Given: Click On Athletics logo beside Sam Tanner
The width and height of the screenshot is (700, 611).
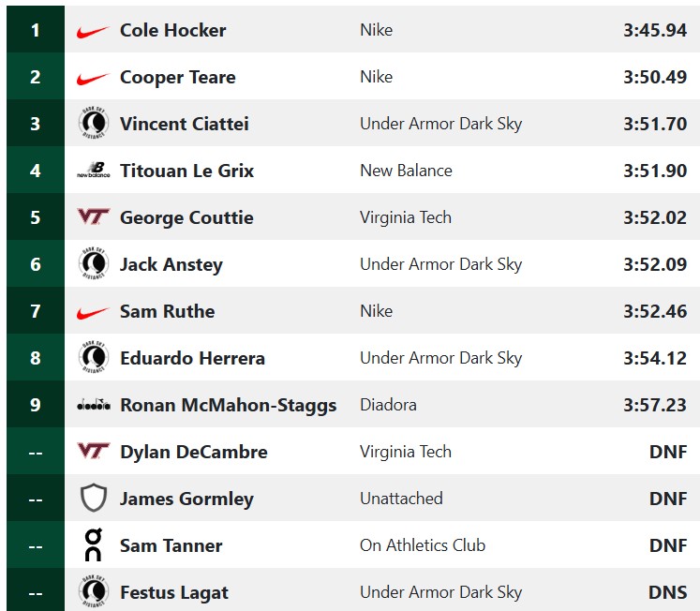Looking at the screenshot, I should click(93, 545).
